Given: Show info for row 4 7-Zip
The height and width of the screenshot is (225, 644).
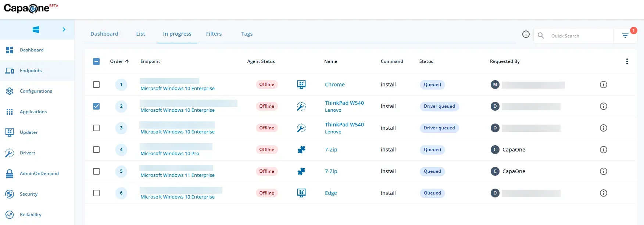Looking at the screenshot, I should (x=604, y=150).
